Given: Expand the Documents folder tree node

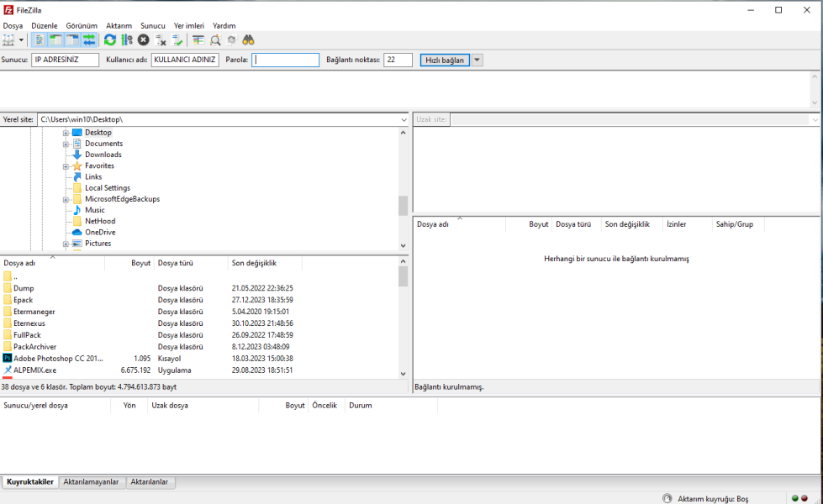Looking at the screenshot, I should click(66, 144).
